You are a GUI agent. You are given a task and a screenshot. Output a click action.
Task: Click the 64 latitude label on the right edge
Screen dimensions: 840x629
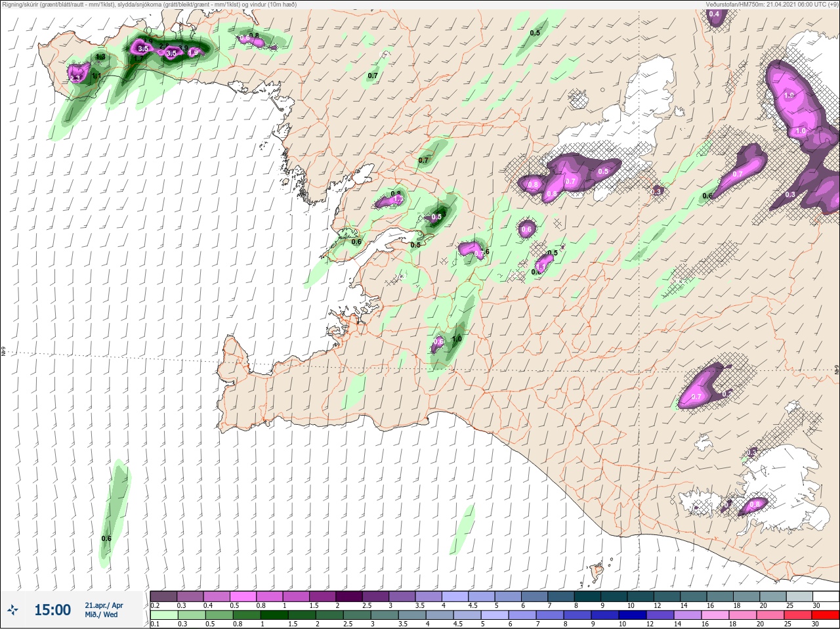pyautogui.click(x=837, y=370)
